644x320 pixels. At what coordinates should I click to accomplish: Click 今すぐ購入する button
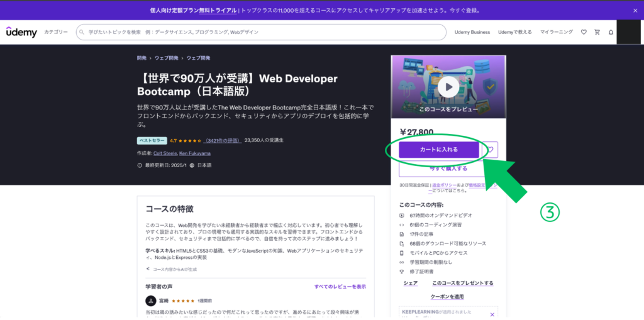click(448, 169)
